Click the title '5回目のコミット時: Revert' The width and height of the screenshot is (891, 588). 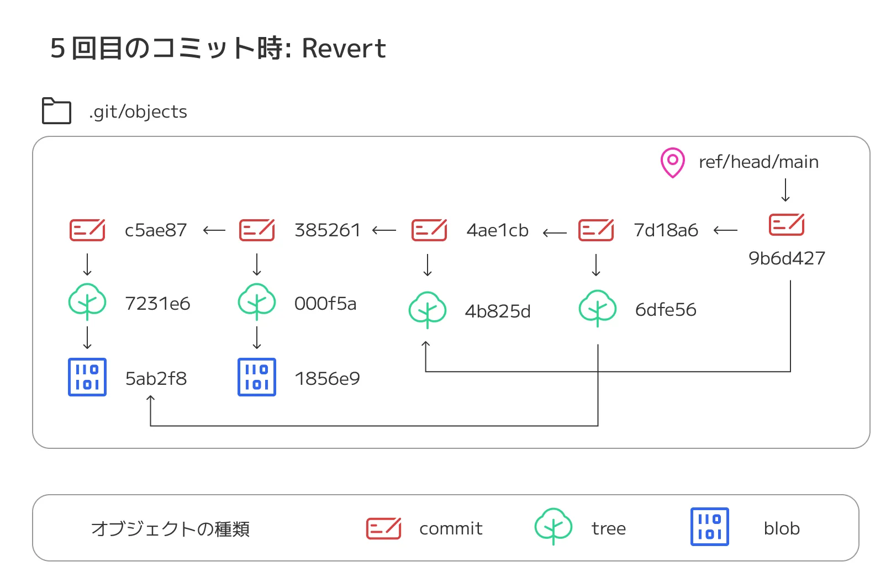point(218,49)
